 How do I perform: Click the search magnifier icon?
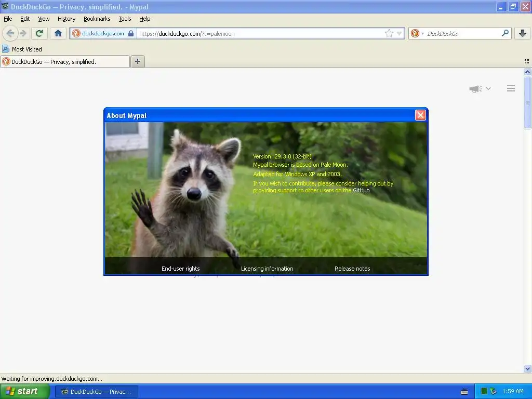pos(505,33)
